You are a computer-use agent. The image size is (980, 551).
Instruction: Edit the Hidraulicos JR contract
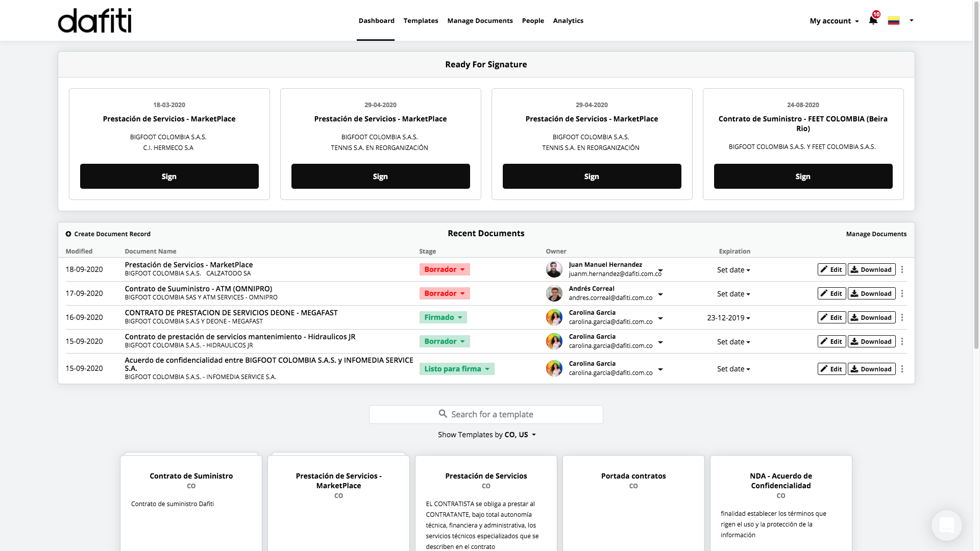tap(831, 341)
